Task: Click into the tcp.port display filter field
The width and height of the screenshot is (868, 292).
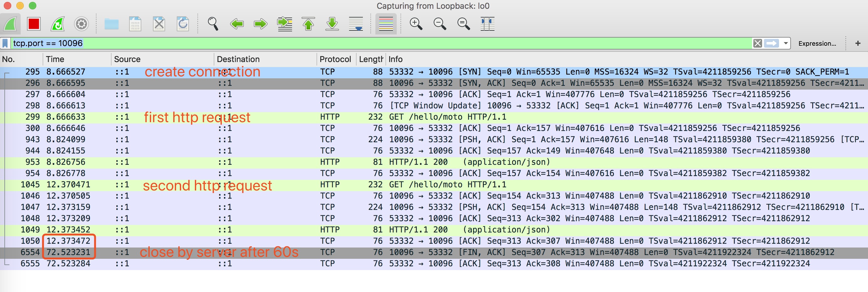Action: click(x=371, y=44)
